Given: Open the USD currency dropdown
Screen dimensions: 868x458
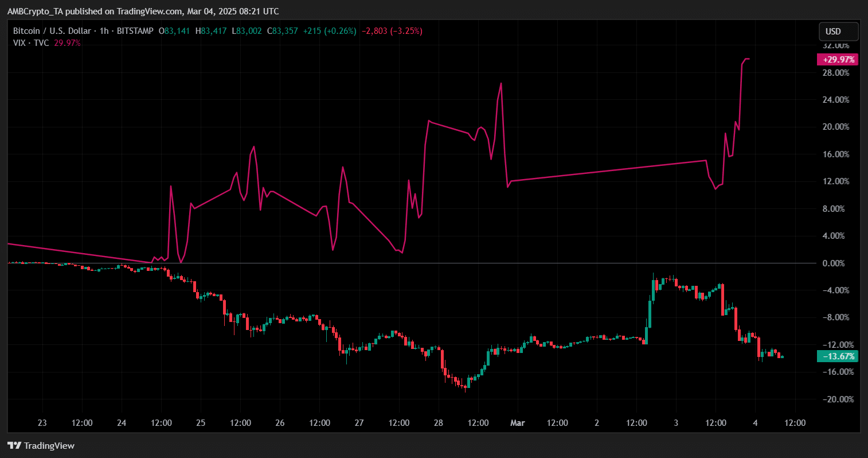Looking at the screenshot, I should (838, 32).
